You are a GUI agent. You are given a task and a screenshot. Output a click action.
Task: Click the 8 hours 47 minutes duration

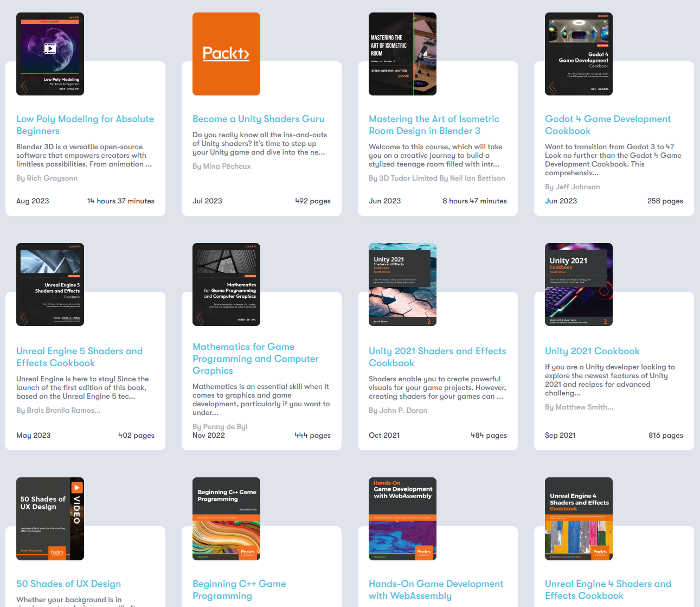tap(474, 201)
